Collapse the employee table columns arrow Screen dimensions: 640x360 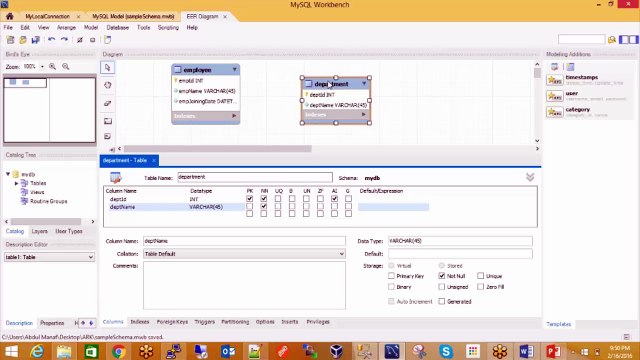[235, 69]
